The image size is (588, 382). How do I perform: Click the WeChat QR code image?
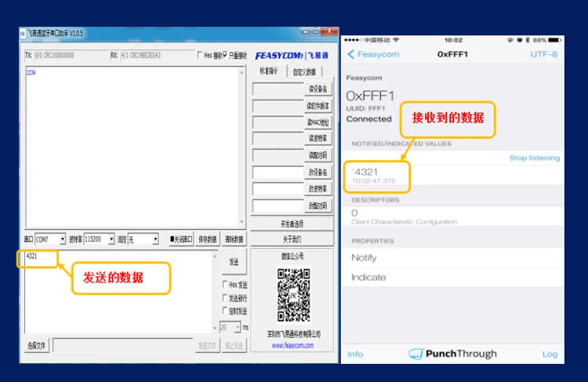click(294, 294)
